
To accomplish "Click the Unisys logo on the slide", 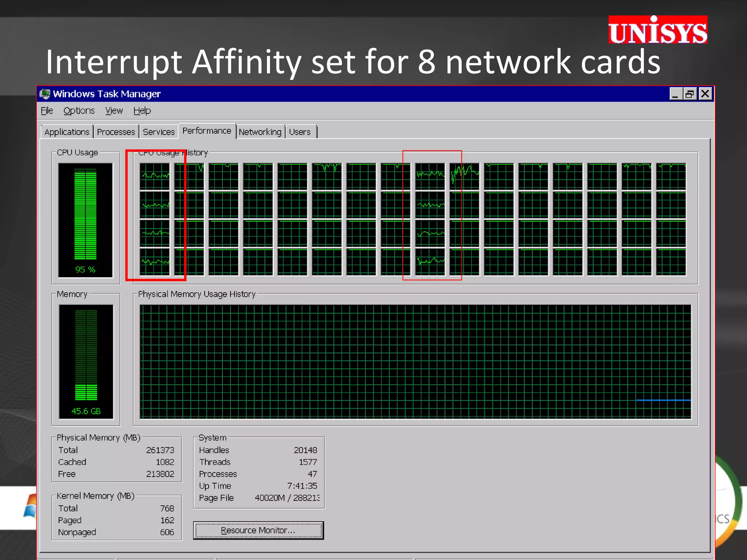I will (x=658, y=30).
